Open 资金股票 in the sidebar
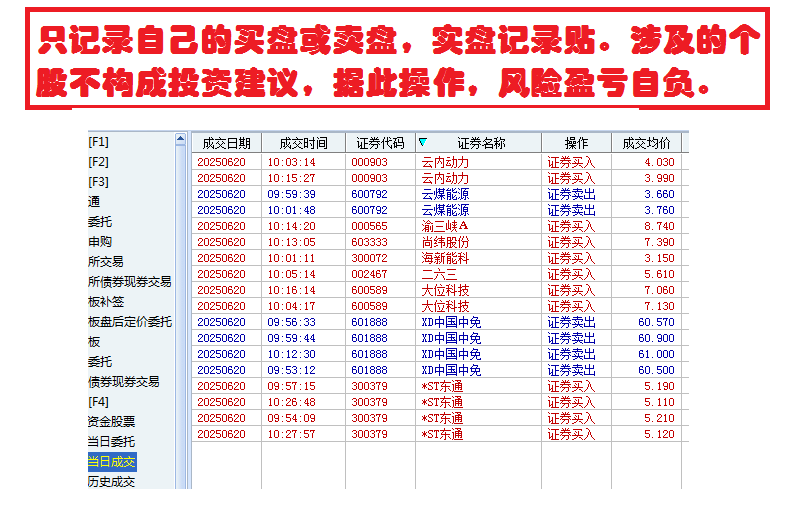 tap(111, 421)
